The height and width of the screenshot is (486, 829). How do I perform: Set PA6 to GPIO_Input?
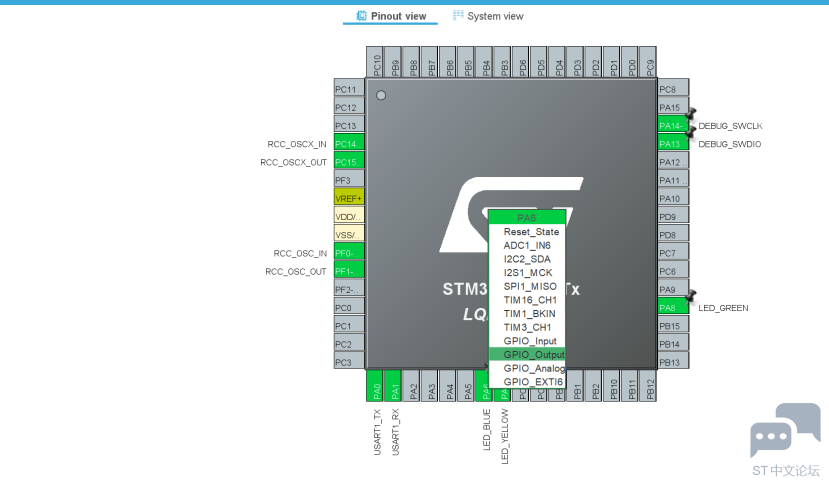(527, 341)
